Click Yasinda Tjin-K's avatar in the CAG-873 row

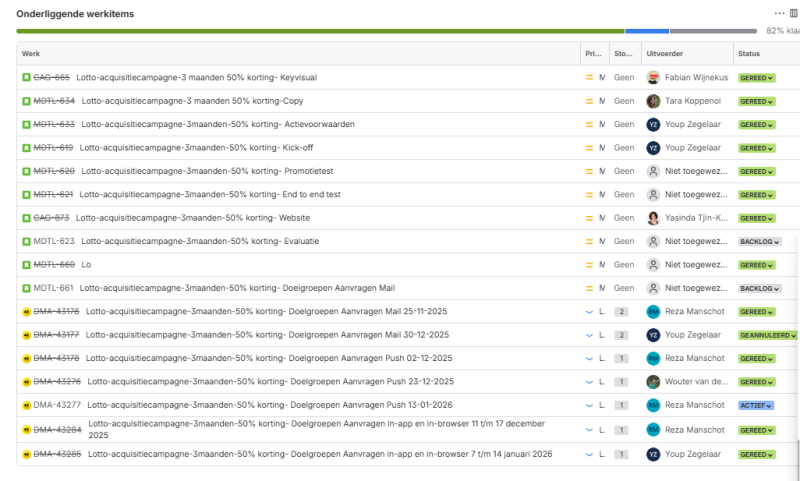(x=653, y=218)
